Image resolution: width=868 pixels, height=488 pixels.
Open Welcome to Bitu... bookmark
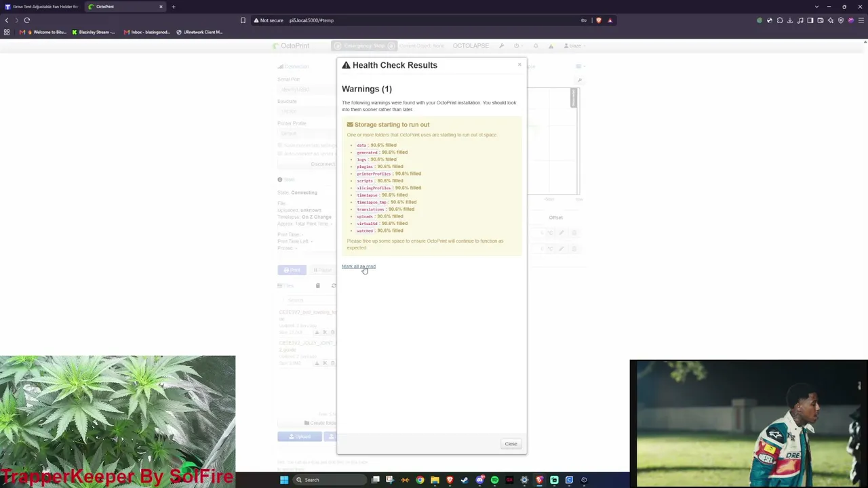click(x=44, y=32)
